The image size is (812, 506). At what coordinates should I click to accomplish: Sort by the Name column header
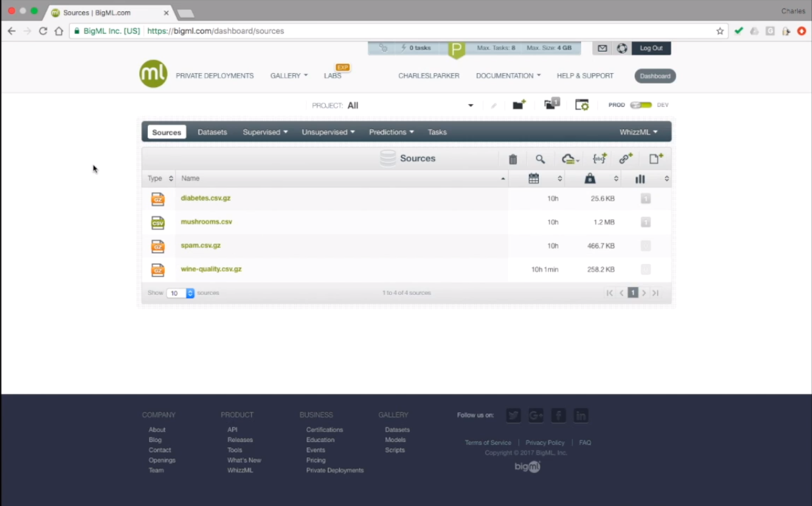342,179
